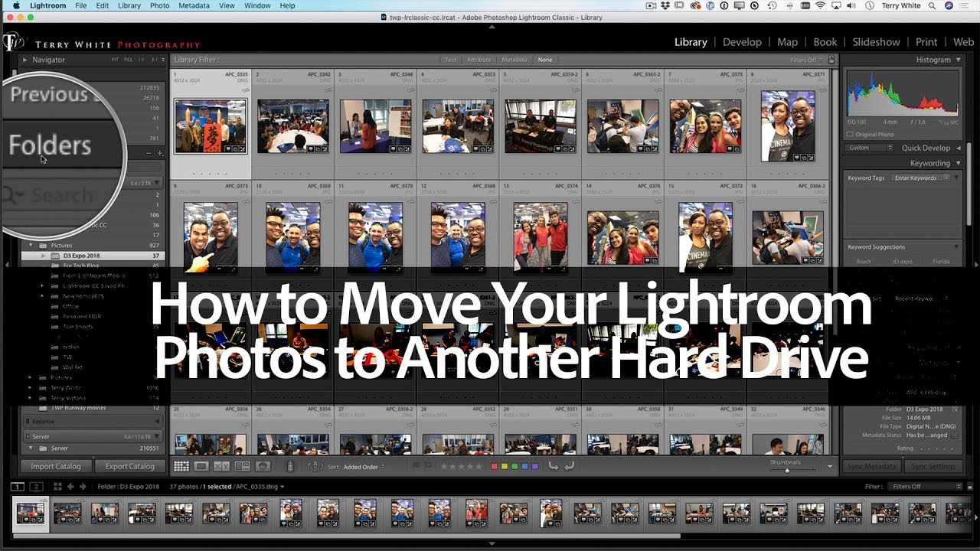Click the minus icon in Folders header
Image resolution: width=980 pixels, height=551 pixels.
click(149, 154)
